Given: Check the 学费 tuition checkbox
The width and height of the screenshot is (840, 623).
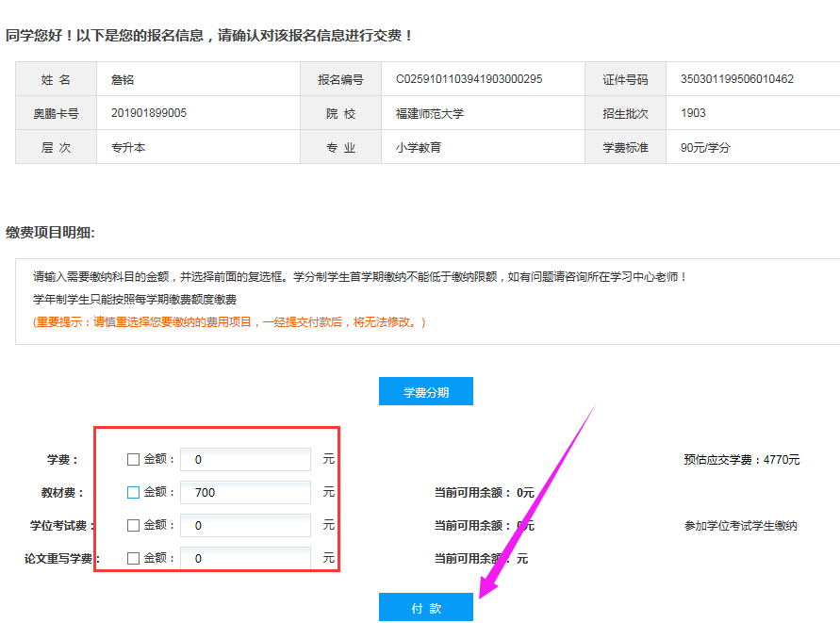Looking at the screenshot, I should coord(133,460).
